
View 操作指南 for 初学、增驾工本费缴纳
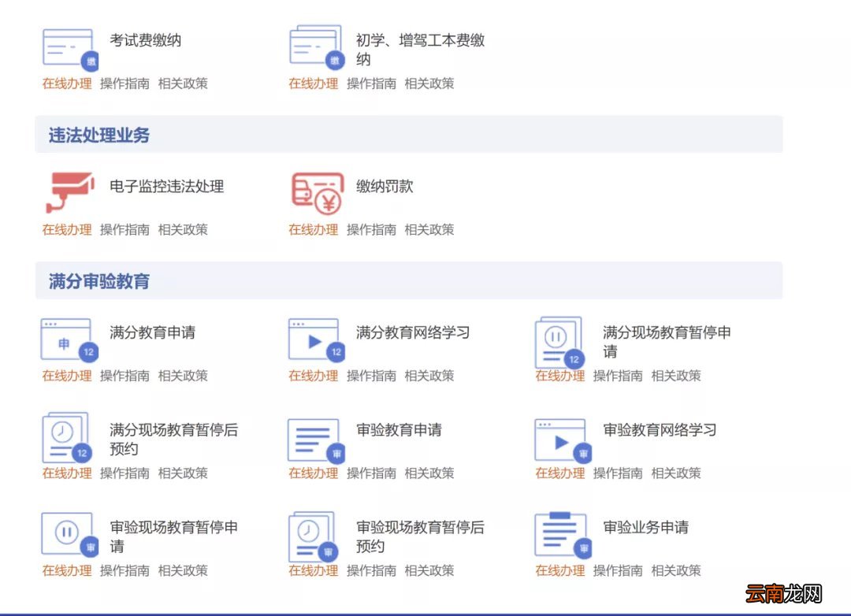(x=371, y=83)
